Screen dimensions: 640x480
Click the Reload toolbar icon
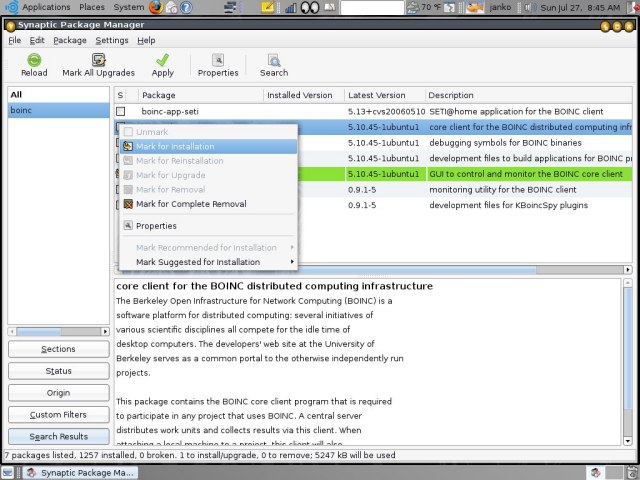(x=34, y=60)
